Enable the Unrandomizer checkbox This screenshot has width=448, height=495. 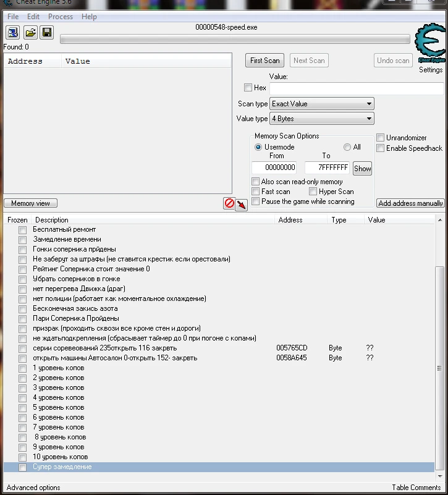(380, 138)
